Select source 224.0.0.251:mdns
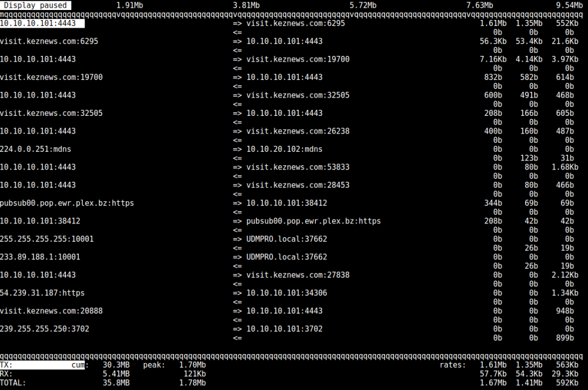Viewport: 588px width, 390px height. [x=36, y=149]
